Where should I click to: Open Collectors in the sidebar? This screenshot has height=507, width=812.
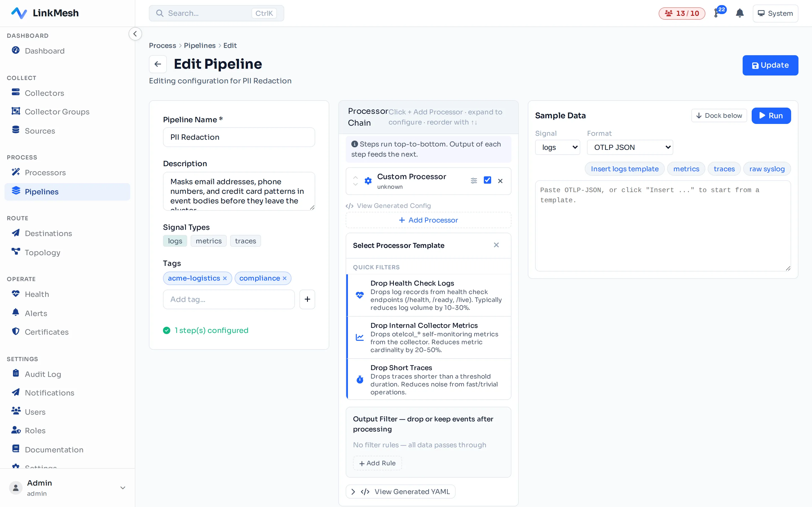pos(44,93)
